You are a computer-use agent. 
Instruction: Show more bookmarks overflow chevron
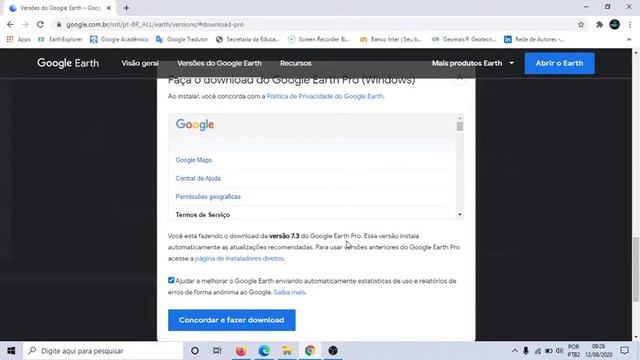[x=629, y=39]
